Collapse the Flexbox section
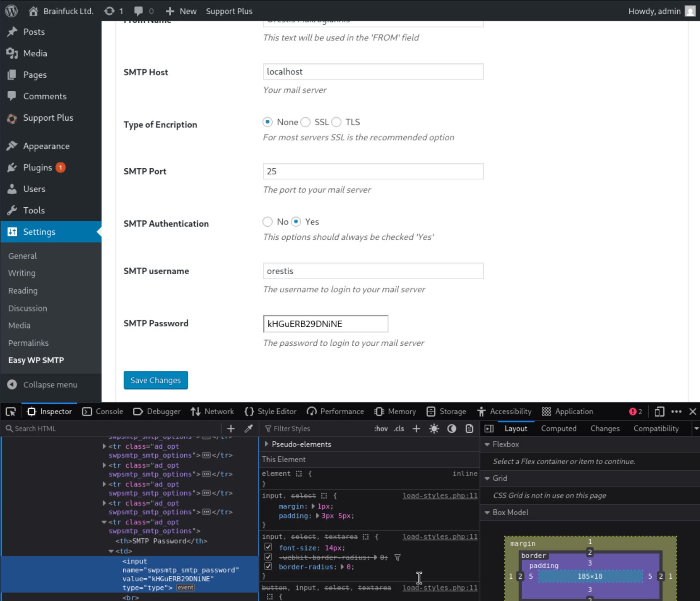700x601 pixels. pyautogui.click(x=487, y=445)
